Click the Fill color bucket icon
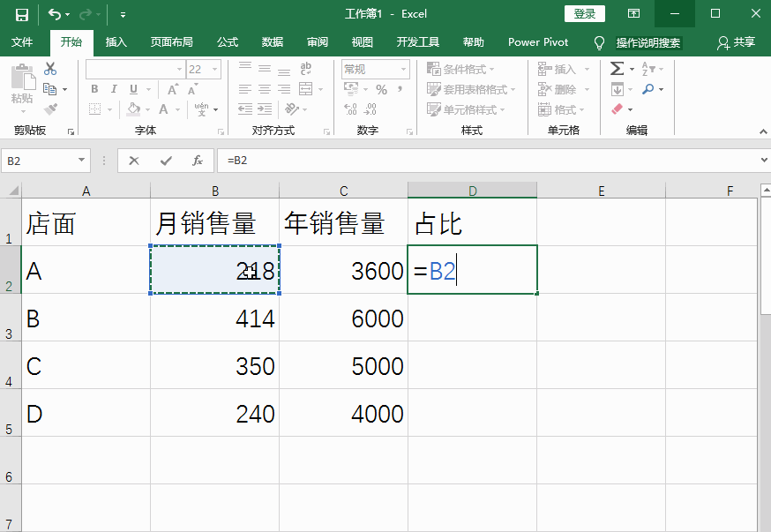771x532 pixels. coord(133,109)
